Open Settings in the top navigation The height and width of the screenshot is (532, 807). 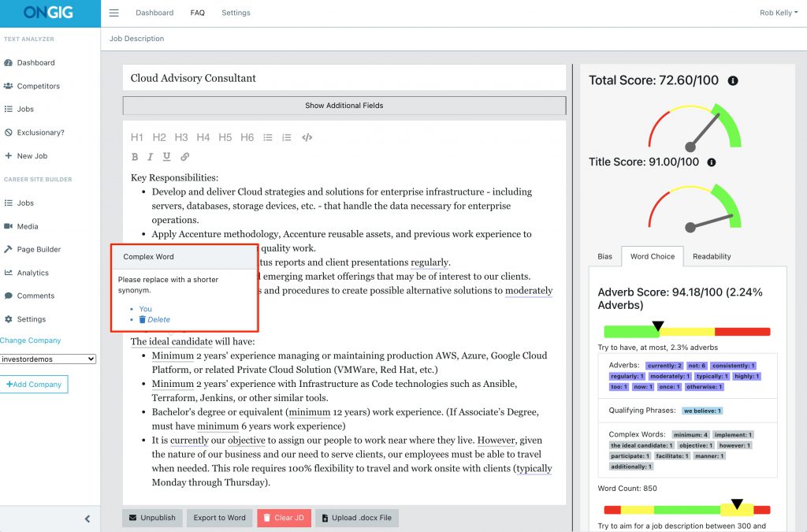pyautogui.click(x=236, y=13)
